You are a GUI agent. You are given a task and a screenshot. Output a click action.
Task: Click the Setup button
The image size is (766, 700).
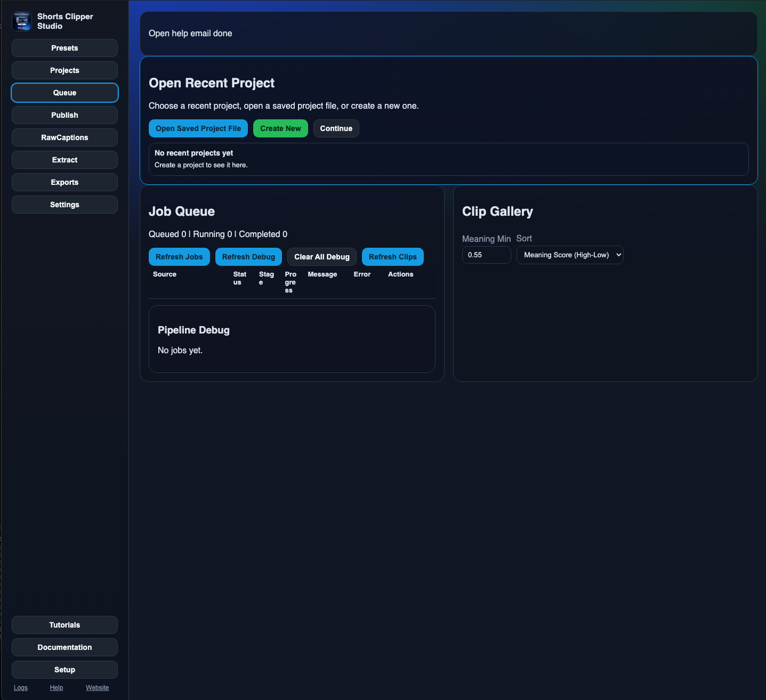point(64,670)
